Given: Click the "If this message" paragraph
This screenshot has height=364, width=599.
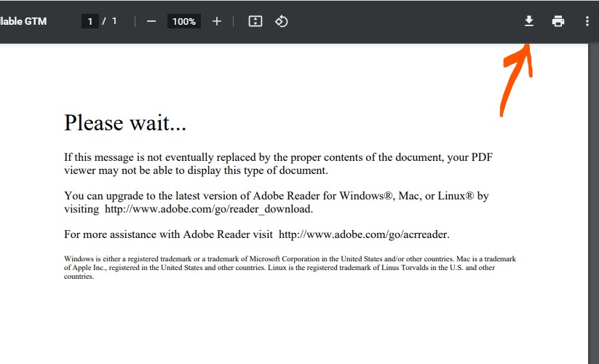Looking at the screenshot, I should [x=279, y=164].
